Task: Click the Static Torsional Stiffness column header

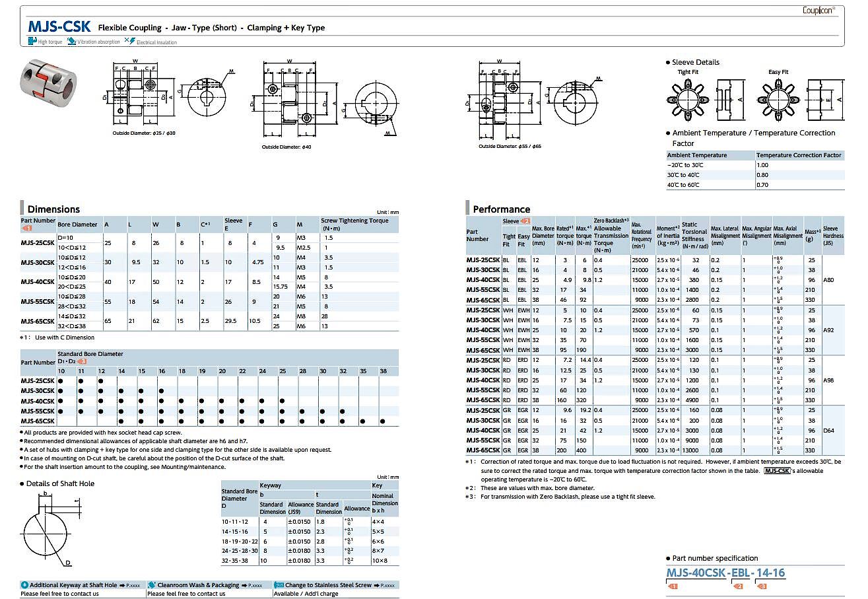Action: [695, 236]
